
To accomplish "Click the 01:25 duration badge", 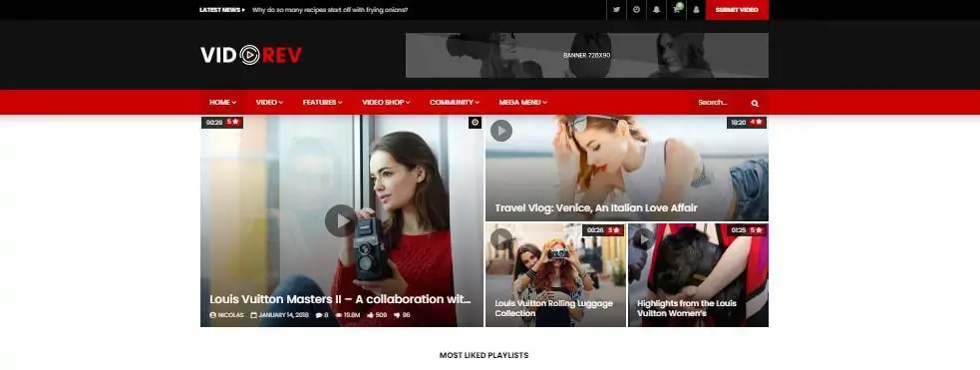I will (738, 230).
